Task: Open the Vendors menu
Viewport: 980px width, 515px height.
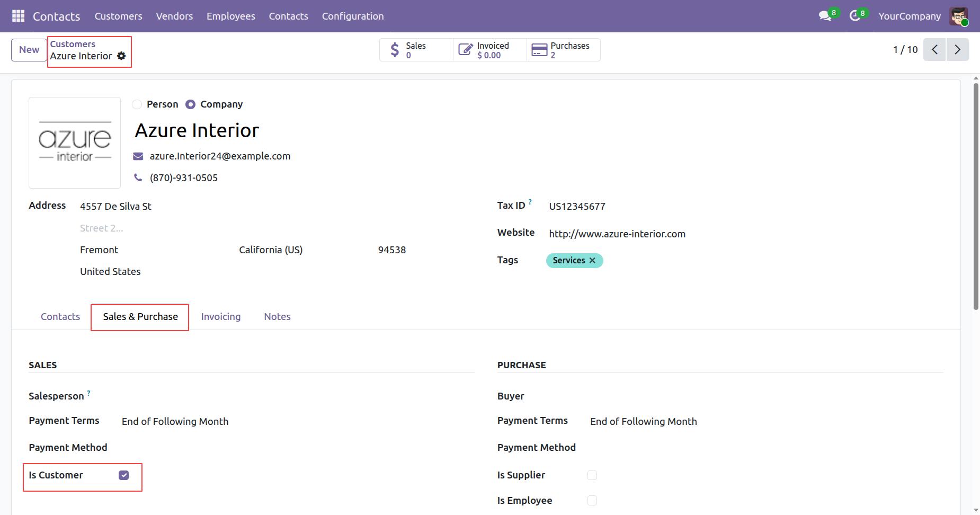Action: (174, 16)
